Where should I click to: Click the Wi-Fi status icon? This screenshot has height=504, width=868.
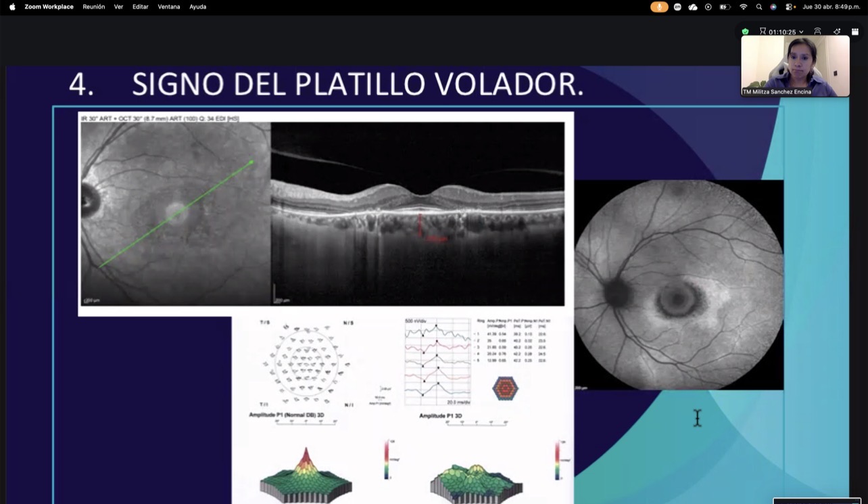(x=744, y=7)
